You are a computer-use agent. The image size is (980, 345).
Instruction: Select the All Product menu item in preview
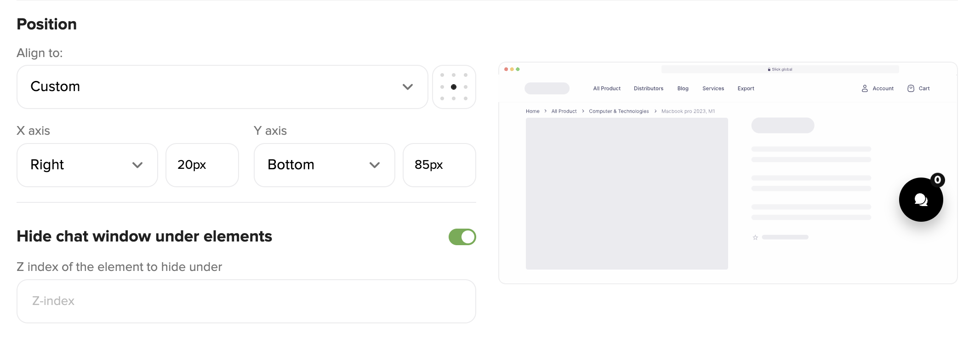tap(607, 88)
